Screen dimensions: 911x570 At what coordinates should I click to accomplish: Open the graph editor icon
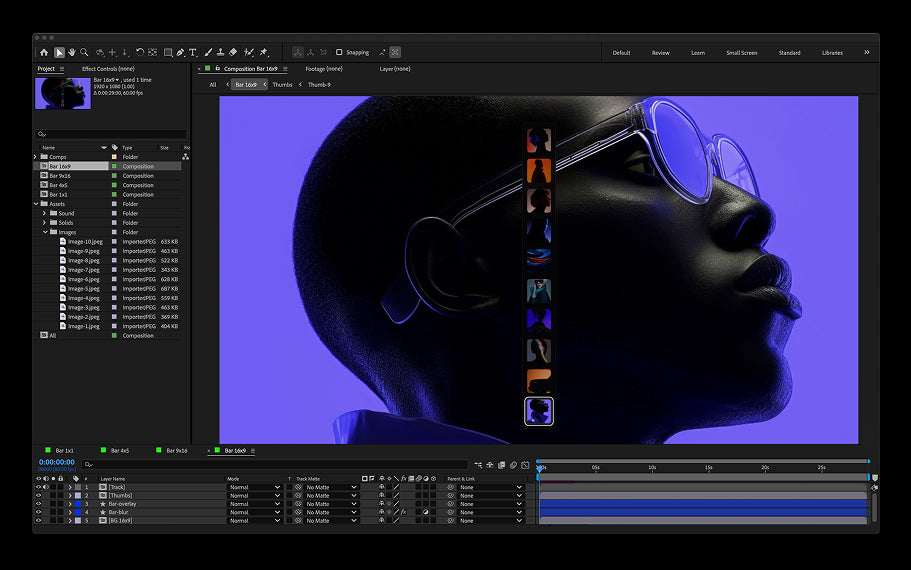pyautogui.click(x=525, y=465)
